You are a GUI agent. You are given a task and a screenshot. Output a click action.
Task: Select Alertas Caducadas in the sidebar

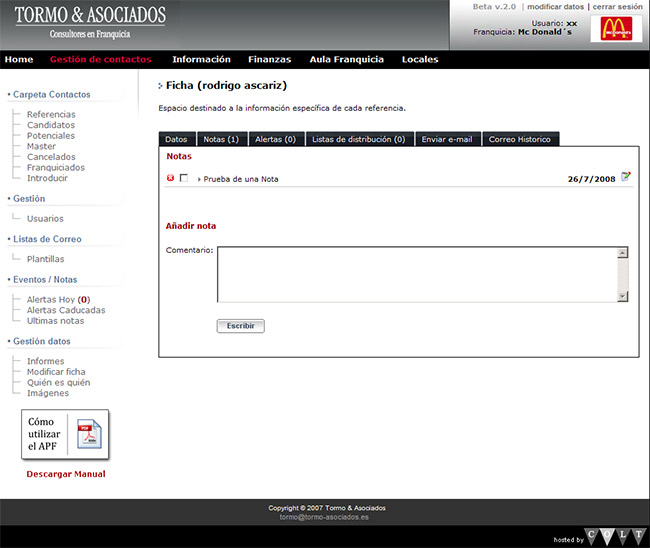coord(66,310)
